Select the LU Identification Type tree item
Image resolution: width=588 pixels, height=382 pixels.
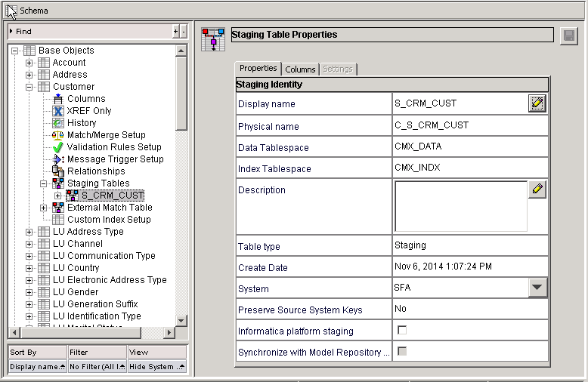pos(97,316)
